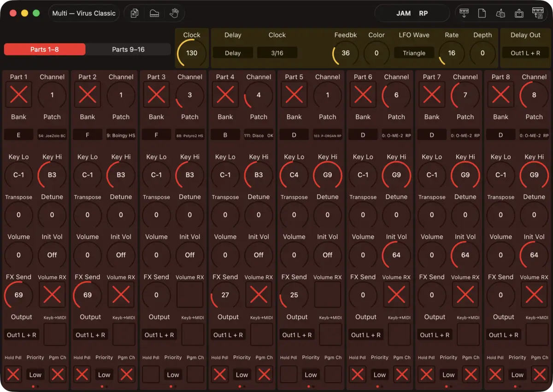Screen dimensions: 553x392
Task: Toggle the Part 4 enable checkbox
Action: click(225, 95)
